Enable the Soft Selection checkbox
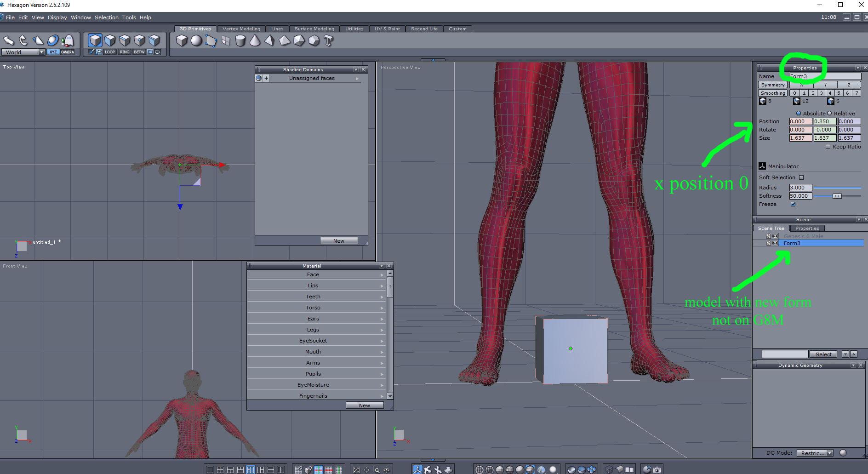Viewport: 868px width, 474px height. (x=801, y=177)
